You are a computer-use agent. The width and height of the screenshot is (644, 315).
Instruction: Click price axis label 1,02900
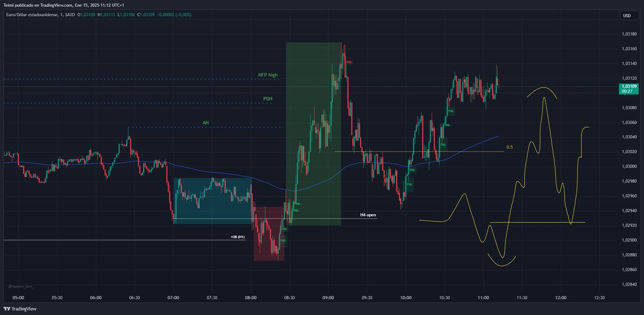coord(628,240)
